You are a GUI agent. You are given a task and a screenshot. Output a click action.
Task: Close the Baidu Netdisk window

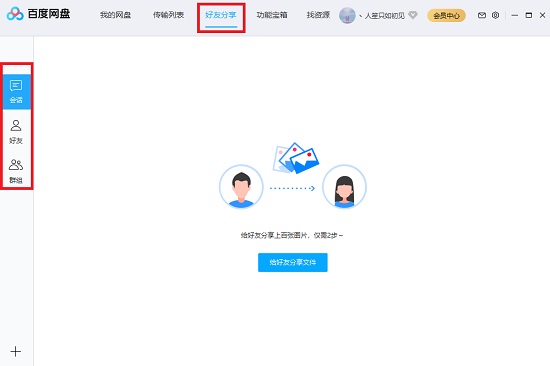(x=542, y=15)
